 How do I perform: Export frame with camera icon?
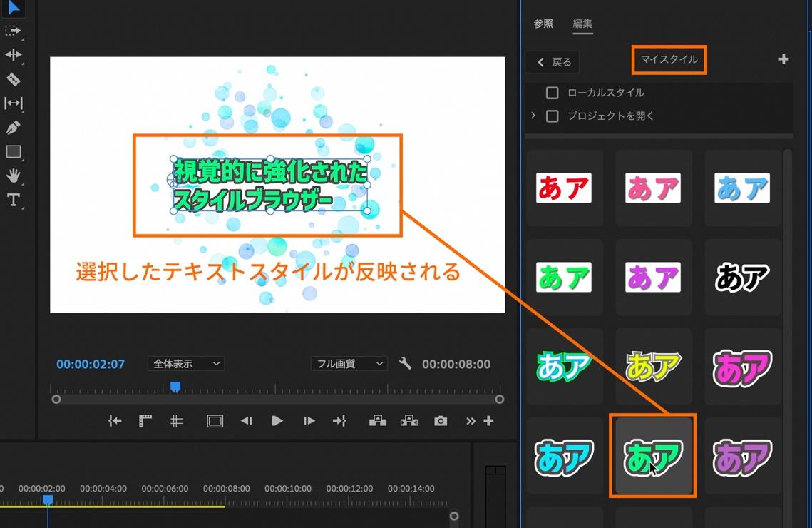(441, 421)
